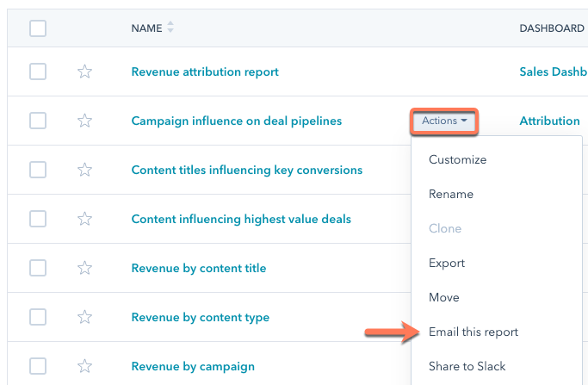Sort reports by Name column arrows
This screenshot has height=385, width=588.
pos(170,28)
